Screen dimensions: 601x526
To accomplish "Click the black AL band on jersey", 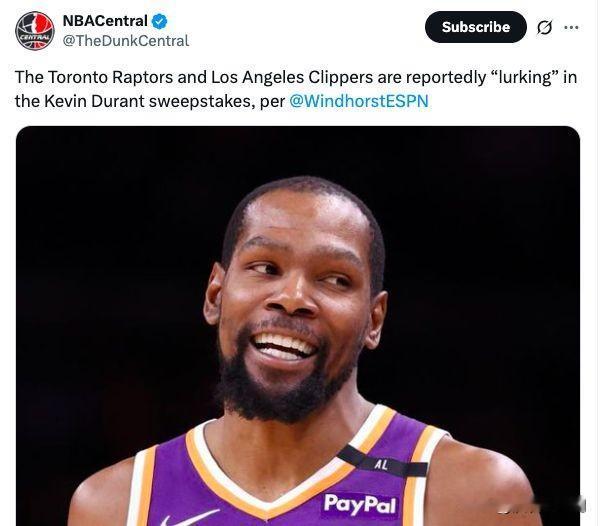I will [x=382, y=464].
